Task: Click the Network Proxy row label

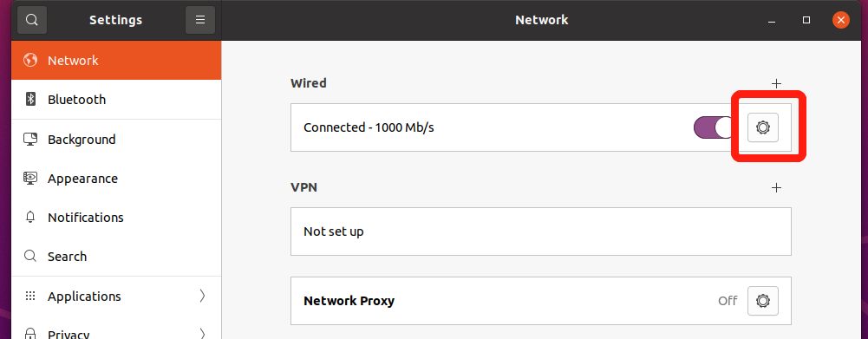Action: 349,301
